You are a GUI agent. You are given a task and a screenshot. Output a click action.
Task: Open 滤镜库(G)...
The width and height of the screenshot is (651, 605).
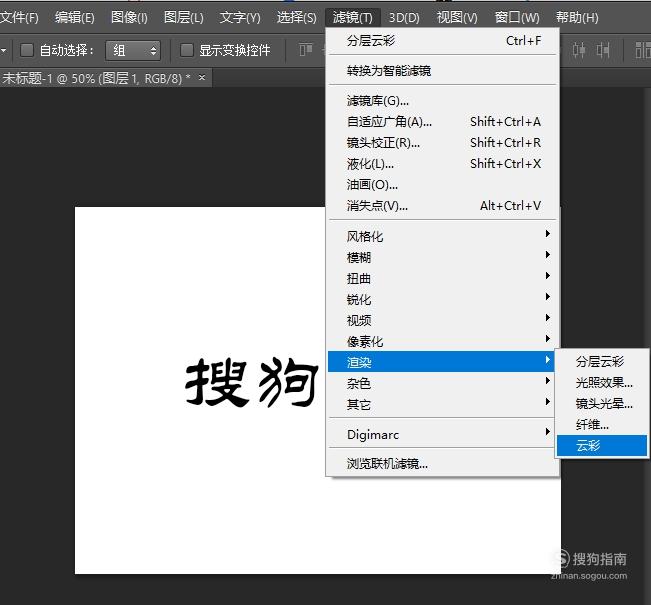[443, 100]
